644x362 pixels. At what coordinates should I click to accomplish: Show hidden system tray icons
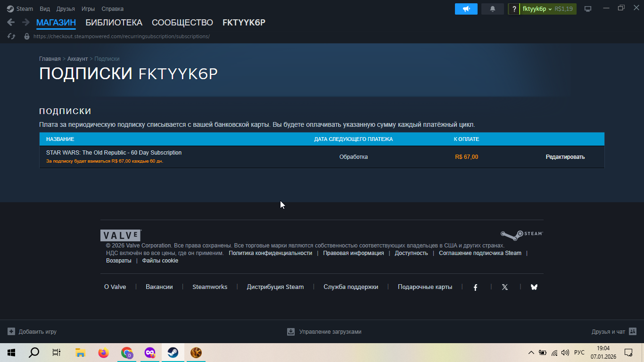[531, 353]
